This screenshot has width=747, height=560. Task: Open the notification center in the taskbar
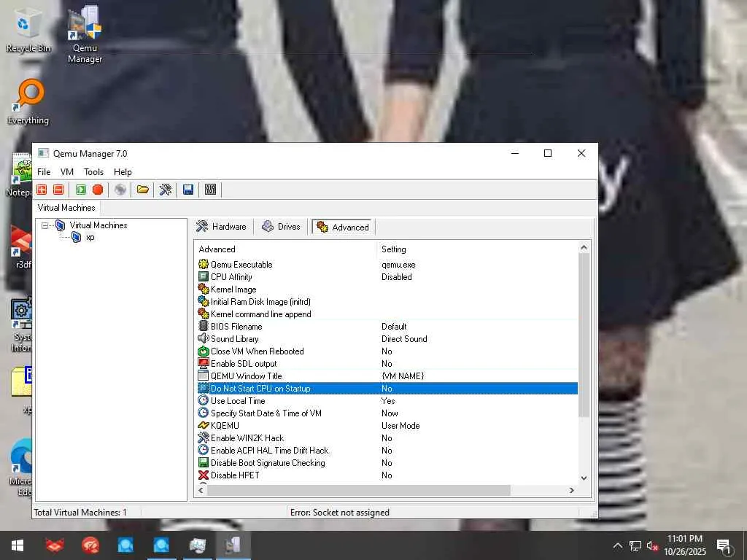coord(724,546)
